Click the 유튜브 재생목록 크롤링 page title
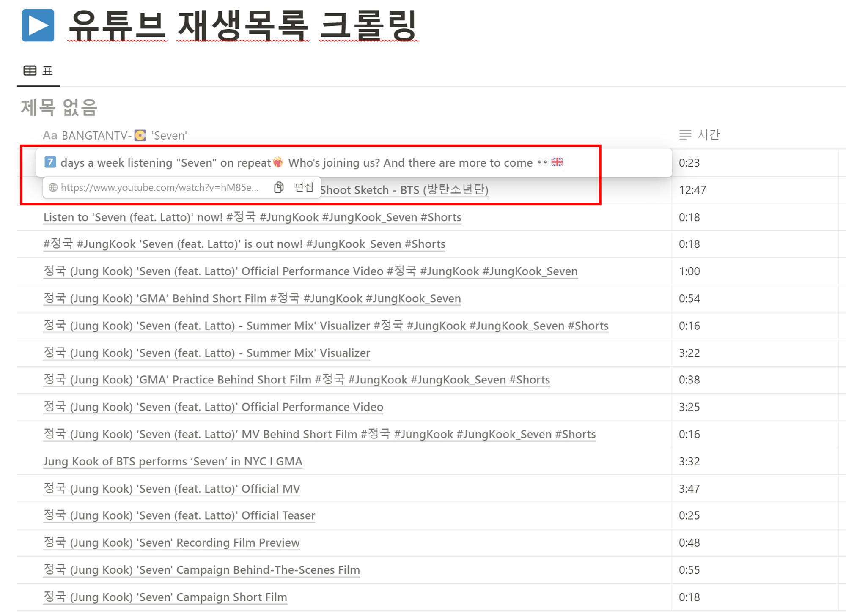 pos(243,25)
